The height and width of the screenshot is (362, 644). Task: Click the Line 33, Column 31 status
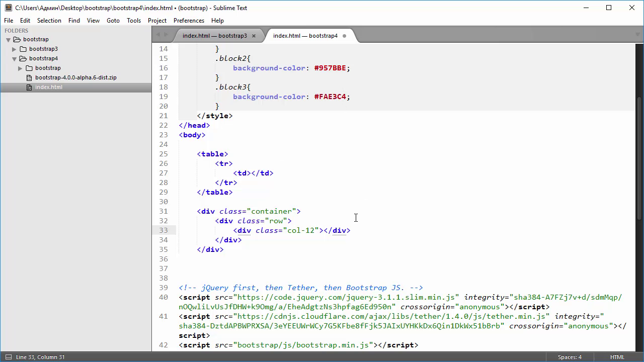[x=40, y=357]
